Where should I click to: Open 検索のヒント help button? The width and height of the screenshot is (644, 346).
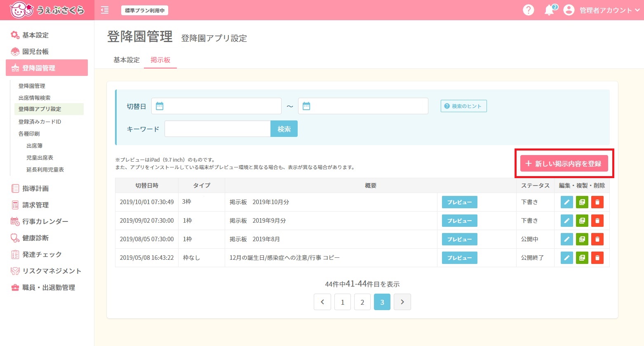coord(464,106)
